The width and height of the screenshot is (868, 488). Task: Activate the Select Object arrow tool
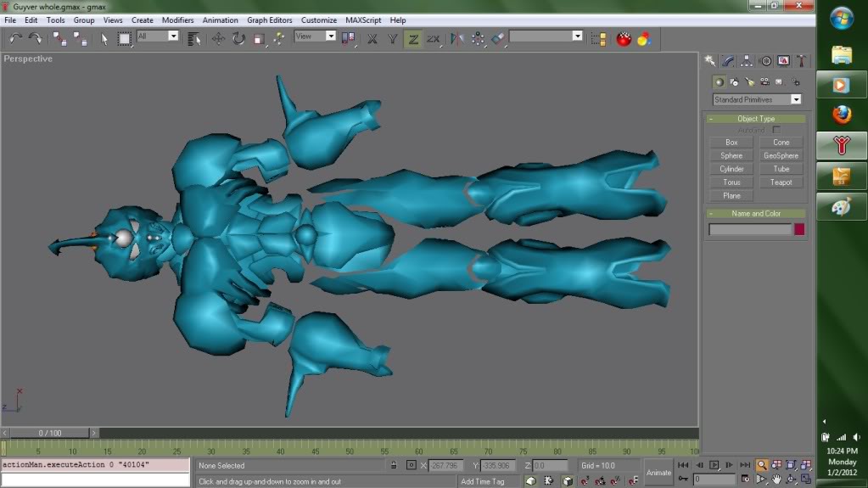[x=104, y=39]
